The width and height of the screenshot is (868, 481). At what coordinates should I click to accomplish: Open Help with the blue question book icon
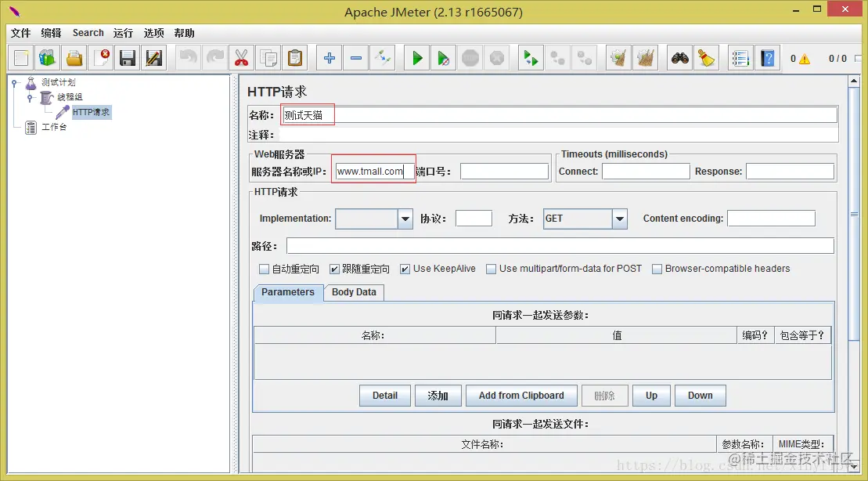click(x=767, y=58)
